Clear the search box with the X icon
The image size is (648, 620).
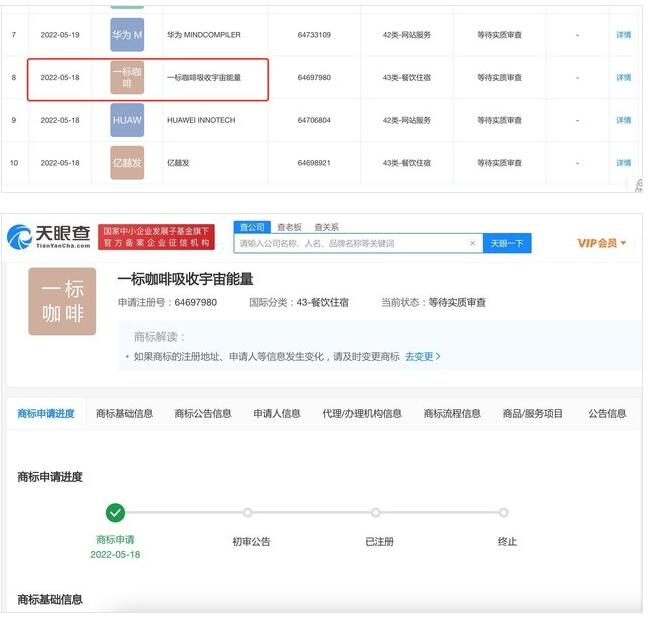point(473,243)
